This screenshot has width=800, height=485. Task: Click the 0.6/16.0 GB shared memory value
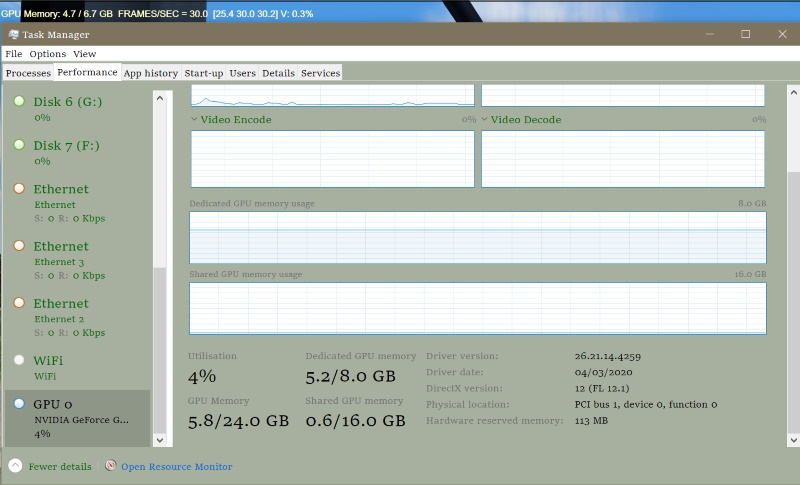(x=356, y=421)
